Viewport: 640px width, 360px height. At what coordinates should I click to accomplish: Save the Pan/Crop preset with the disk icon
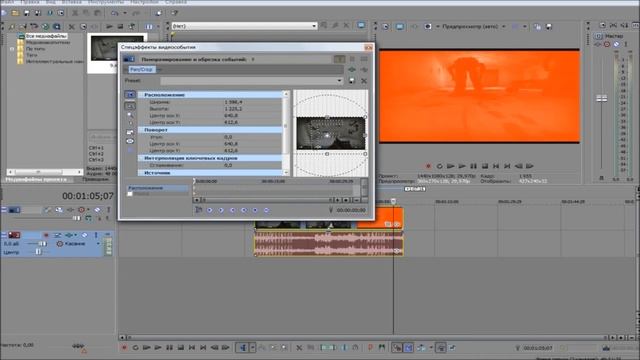tap(352, 81)
